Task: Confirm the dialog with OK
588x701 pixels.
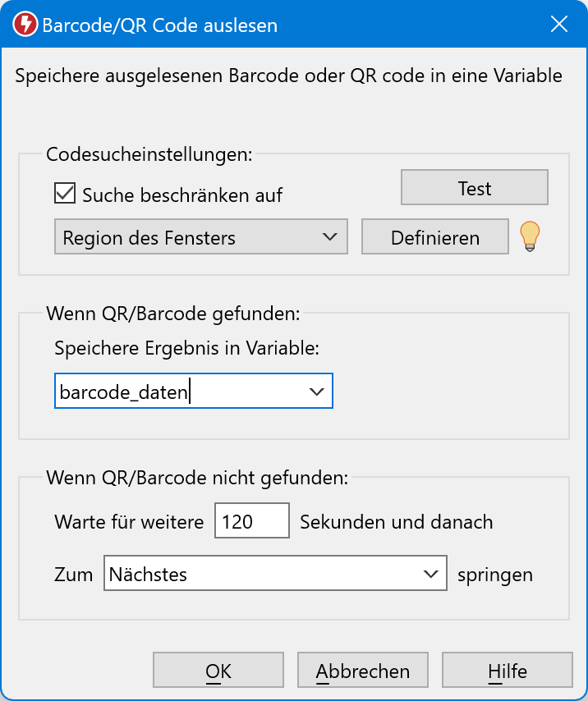Action: (x=218, y=671)
